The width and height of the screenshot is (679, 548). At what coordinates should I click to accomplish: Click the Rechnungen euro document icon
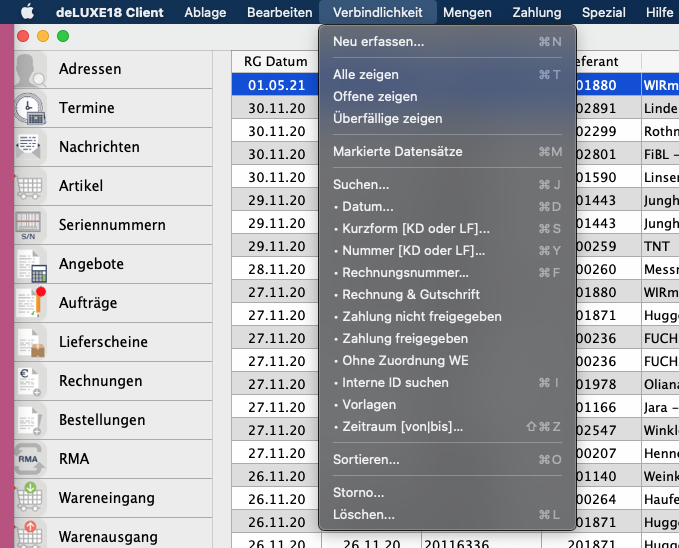[x=30, y=381]
